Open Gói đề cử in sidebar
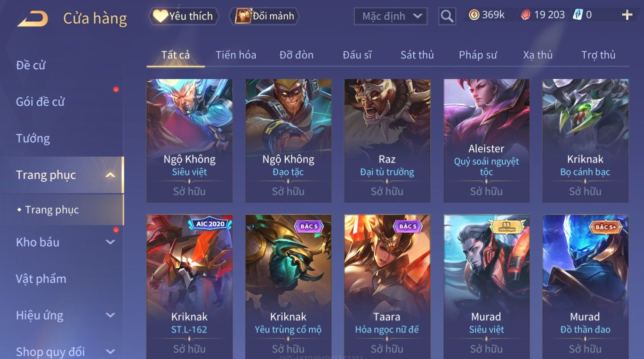Image resolution: width=644 pixels, height=359 pixels. (40, 102)
